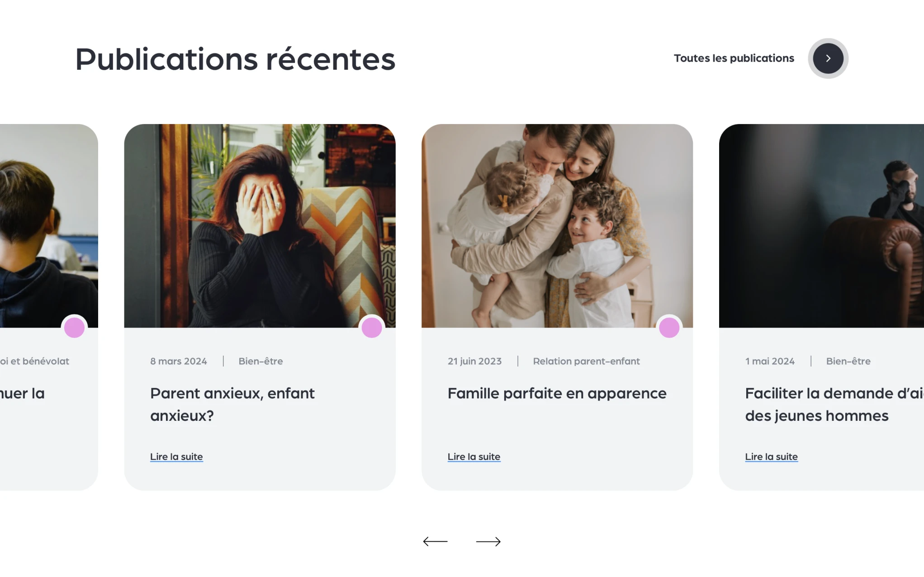The width and height of the screenshot is (924, 577).
Task: Click pink dot on partially visible left card
Action: coord(75,328)
